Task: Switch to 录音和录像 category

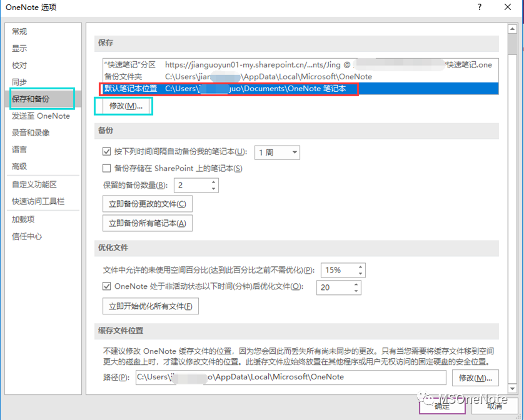Action: [x=31, y=132]
